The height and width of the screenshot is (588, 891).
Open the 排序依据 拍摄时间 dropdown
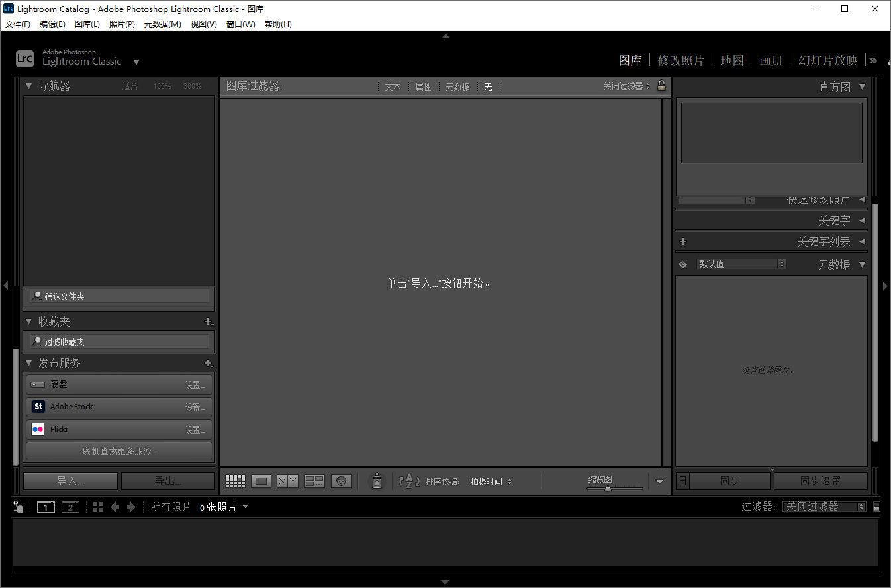pyautogui.click(x=491, y=481)
